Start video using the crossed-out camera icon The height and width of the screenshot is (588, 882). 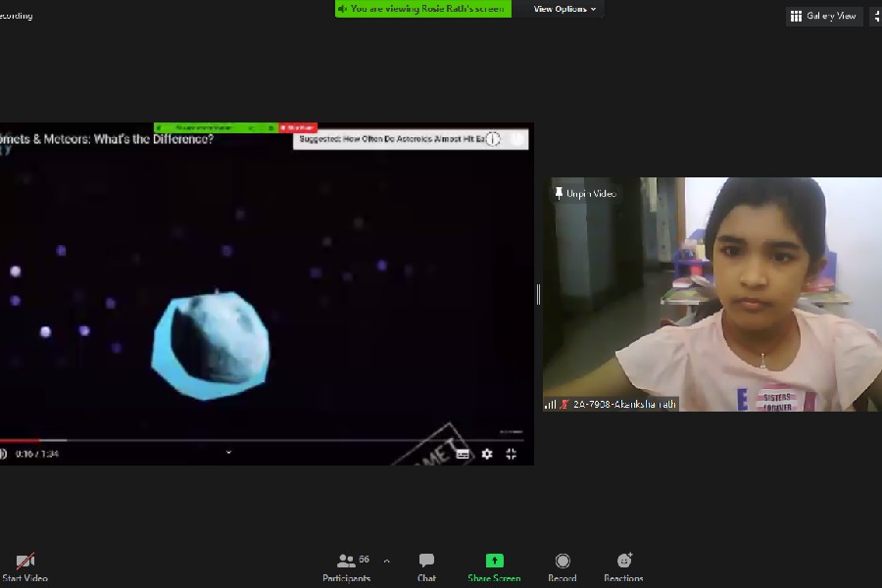[x=24, y=561]
